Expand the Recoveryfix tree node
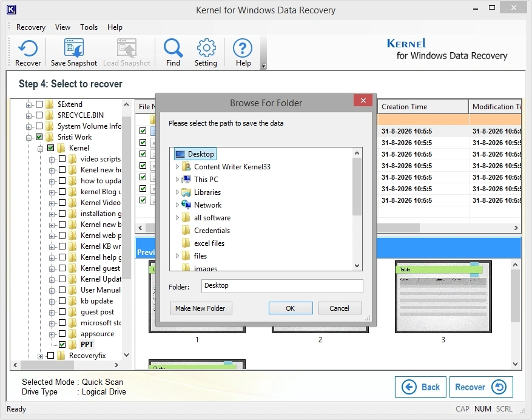Screen dimensions: 532x420 (41, 356)
